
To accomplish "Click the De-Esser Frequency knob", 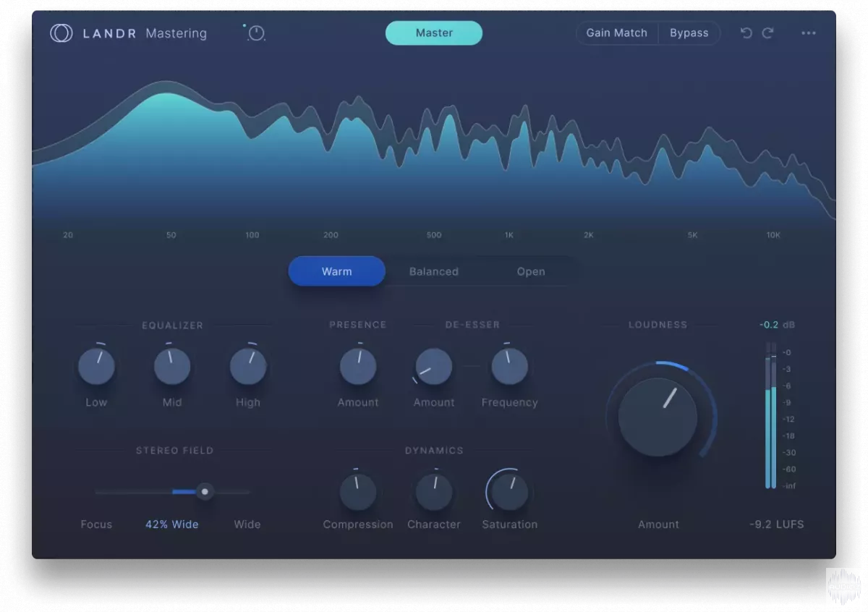I will (510, 366).
